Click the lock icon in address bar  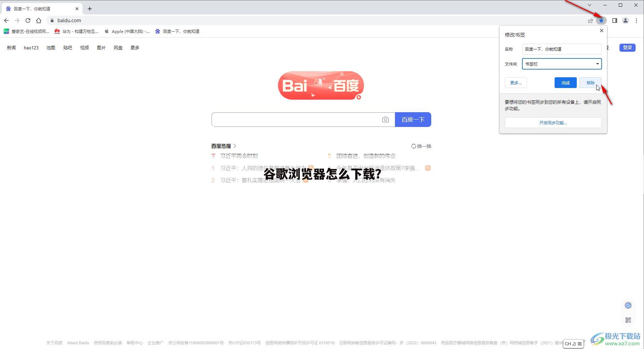52,20
